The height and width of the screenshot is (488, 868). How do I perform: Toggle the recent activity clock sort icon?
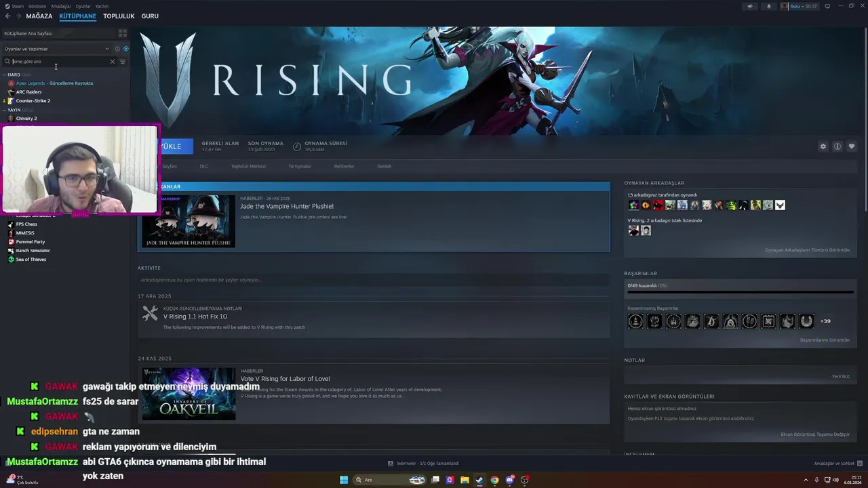pos(117,49)
